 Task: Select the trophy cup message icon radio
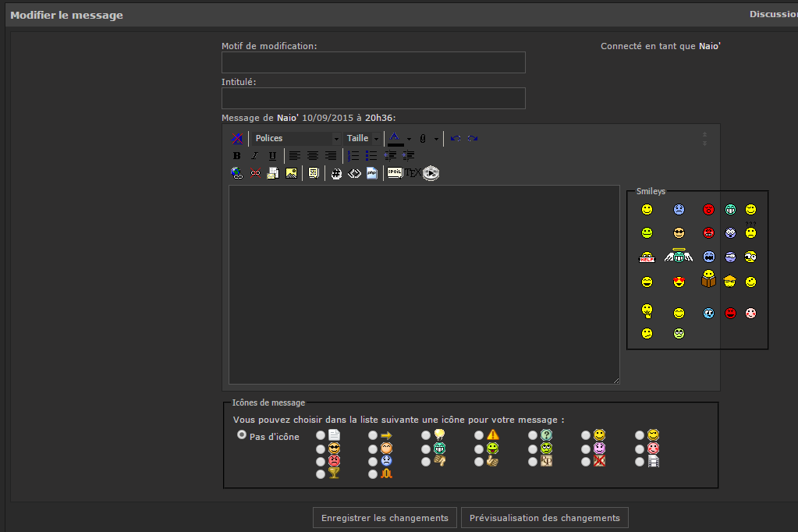320,474
